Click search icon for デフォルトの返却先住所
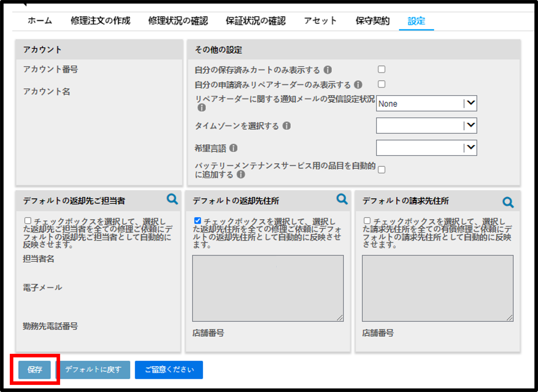538x392 pixels. coord(342,199)
